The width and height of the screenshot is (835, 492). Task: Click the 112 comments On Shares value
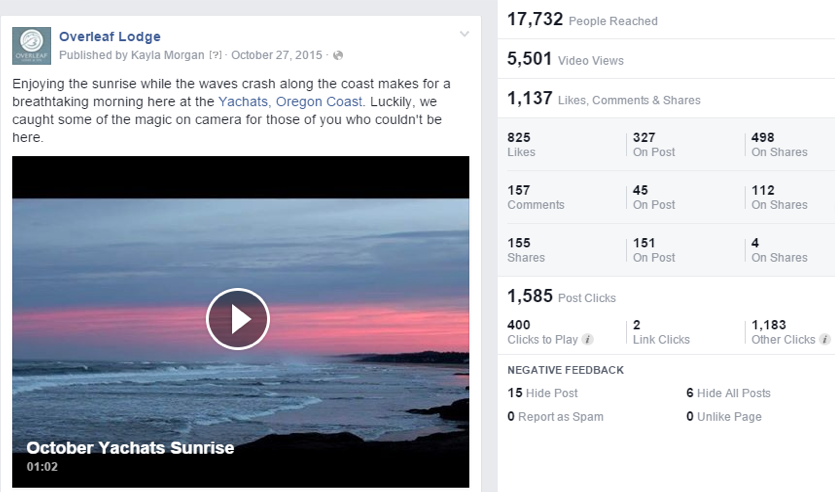click(x=779, y=197)
